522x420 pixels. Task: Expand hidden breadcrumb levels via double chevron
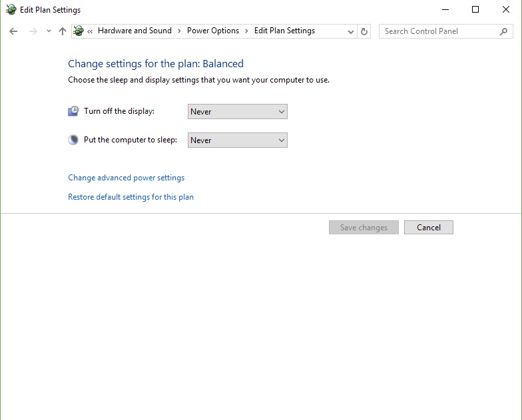click(x=90, y=31)
